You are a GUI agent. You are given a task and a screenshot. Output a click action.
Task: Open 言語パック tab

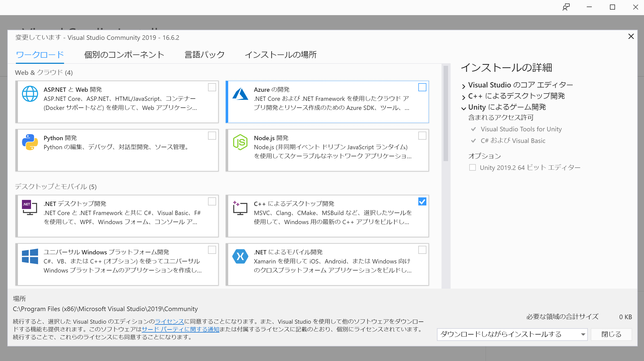204,54
